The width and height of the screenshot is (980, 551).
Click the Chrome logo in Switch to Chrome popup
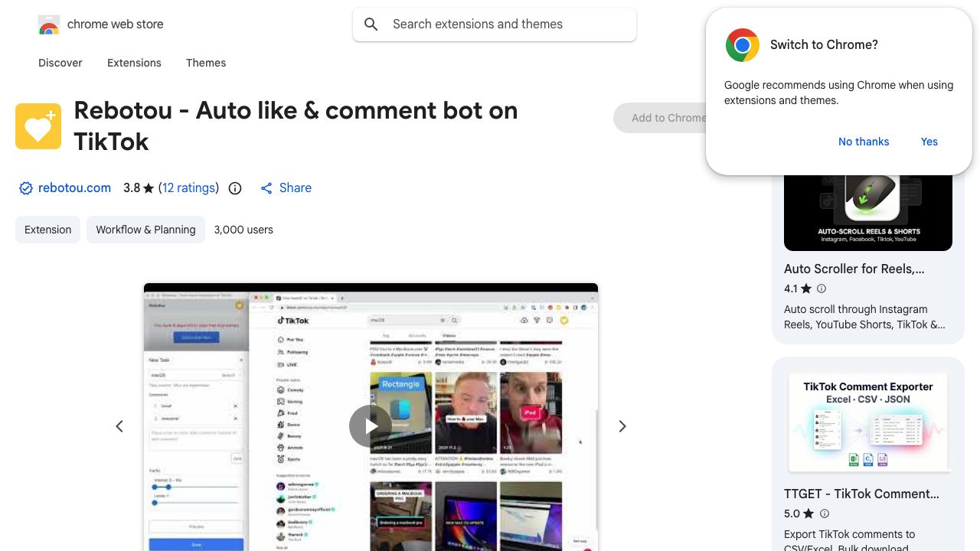pos(742,45)
